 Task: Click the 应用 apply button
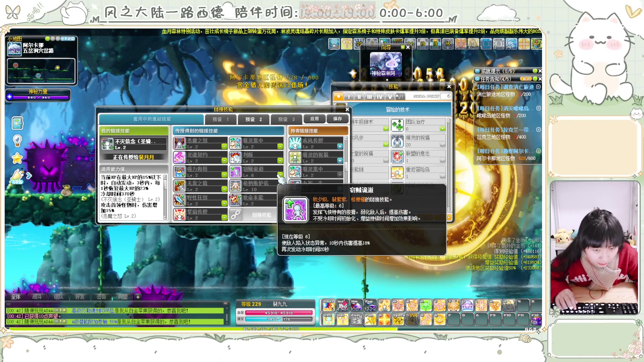point(314,119)
